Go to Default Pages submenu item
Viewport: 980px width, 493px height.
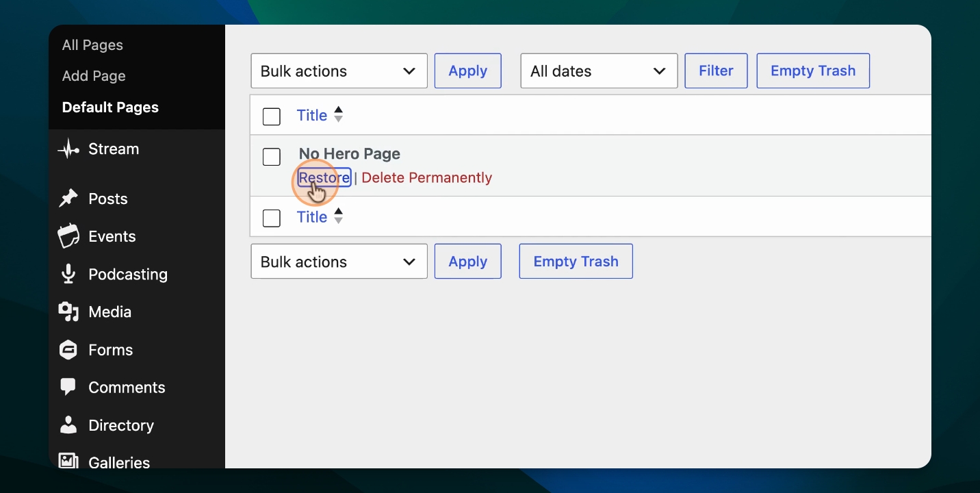110,108
